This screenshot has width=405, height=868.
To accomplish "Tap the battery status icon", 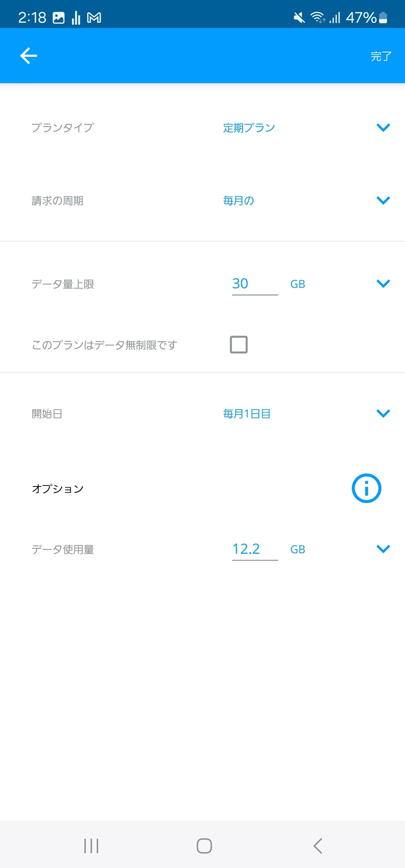I will [x=383, y=17].
